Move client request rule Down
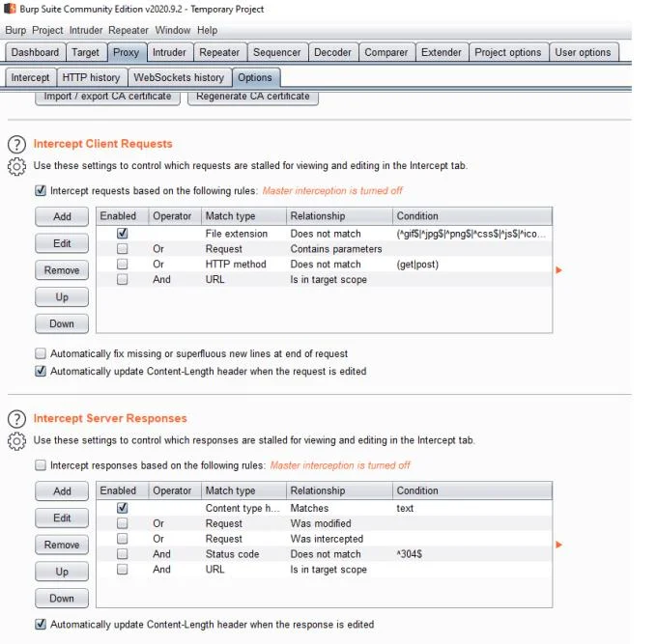The image size is (657, 644). pos(62,323)
